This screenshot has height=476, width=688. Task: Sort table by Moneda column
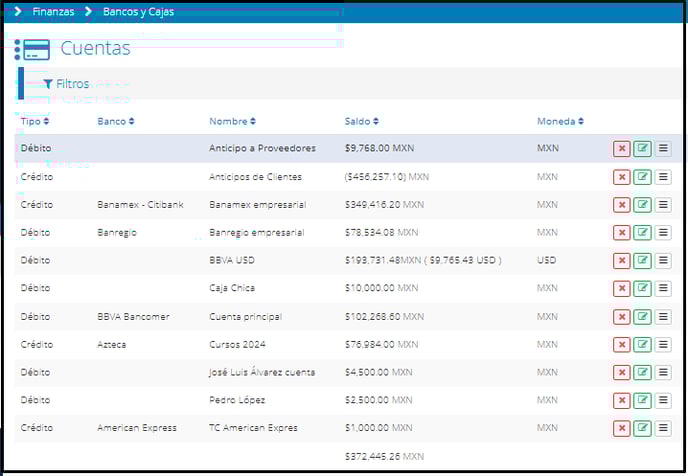[x=560, y=122]
